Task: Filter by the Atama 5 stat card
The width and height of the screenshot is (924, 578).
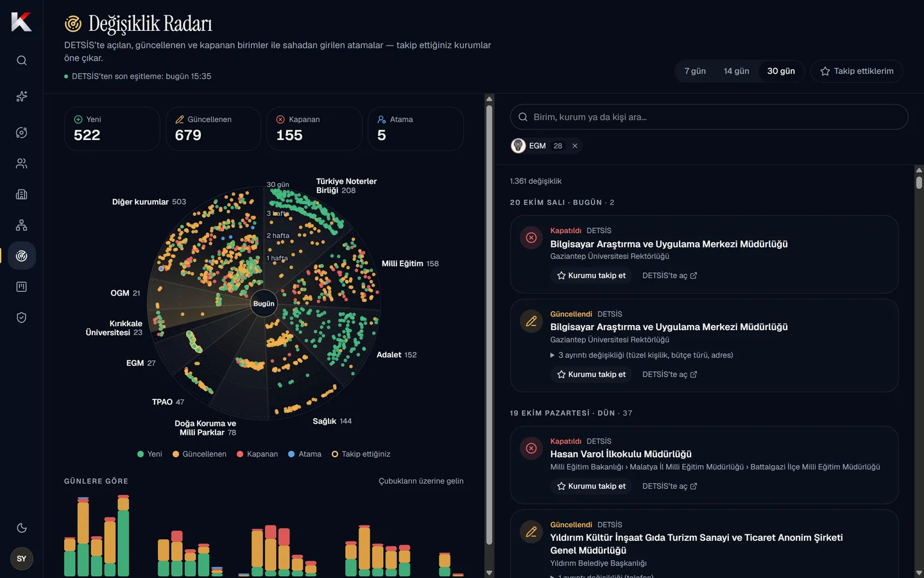Action: click(416, 128)
